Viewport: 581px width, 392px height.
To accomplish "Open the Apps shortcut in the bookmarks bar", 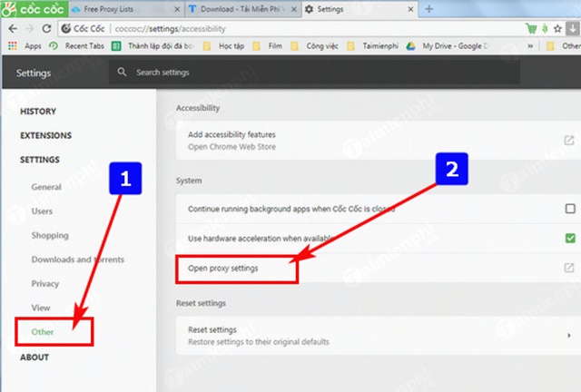I will (x=25, y=45).
